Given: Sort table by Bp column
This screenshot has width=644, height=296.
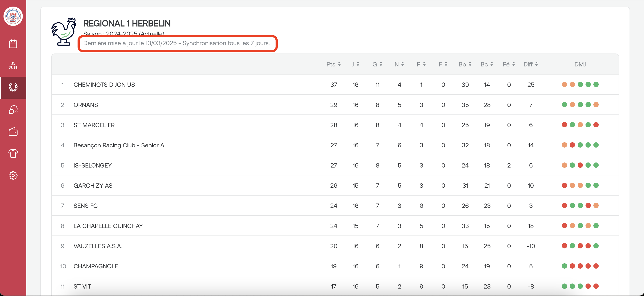Looking at the screenshot, I should tap(465, 64).
